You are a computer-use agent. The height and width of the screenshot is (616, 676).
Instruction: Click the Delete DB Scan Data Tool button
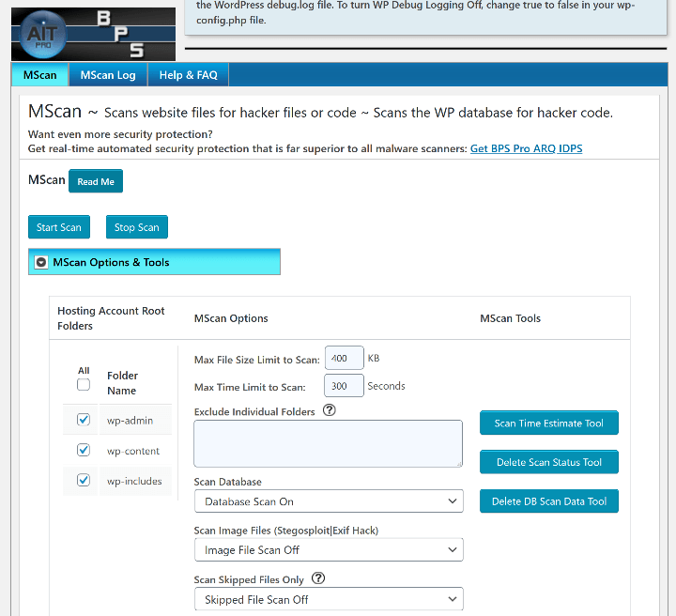pyautogui.click(x=549, y=501)
